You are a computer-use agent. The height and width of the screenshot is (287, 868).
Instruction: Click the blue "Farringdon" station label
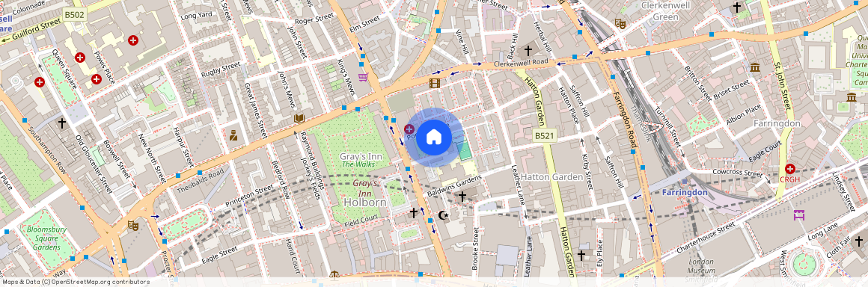[685, 192]
